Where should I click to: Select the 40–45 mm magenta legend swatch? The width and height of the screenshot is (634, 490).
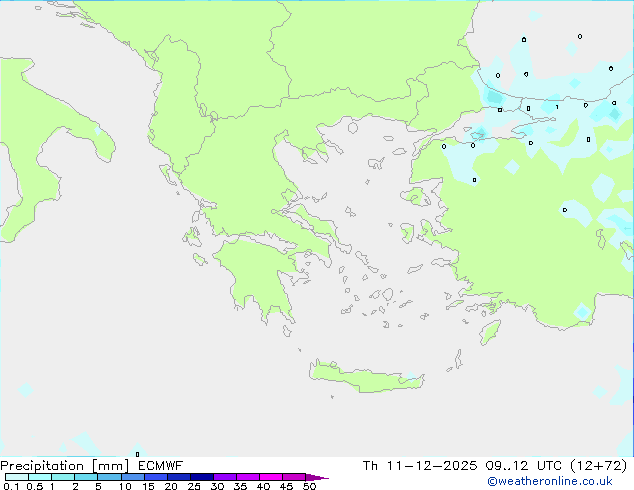[273, 477]
